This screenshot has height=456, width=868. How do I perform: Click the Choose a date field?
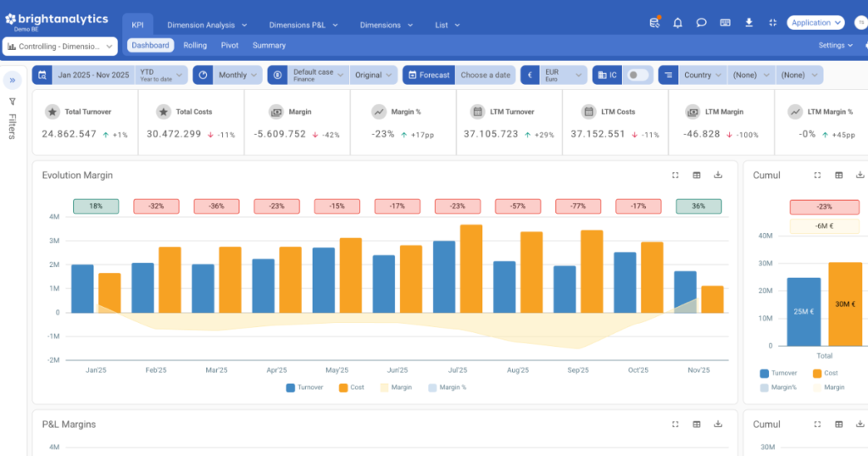pos(485,75)
